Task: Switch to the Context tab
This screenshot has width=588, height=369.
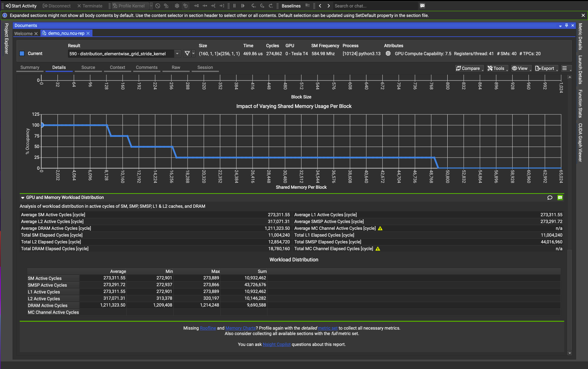Action: [118, 68]
